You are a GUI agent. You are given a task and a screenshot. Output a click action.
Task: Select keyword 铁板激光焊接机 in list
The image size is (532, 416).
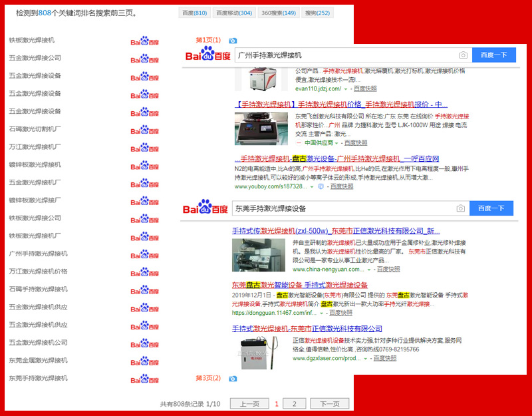coord(32,40)
